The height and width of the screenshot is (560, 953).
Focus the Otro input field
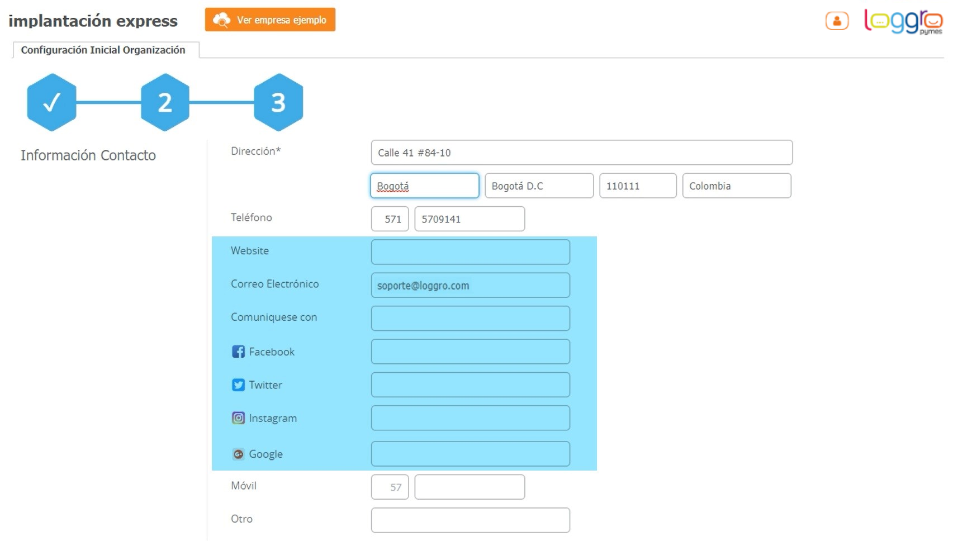pos(470,520)
